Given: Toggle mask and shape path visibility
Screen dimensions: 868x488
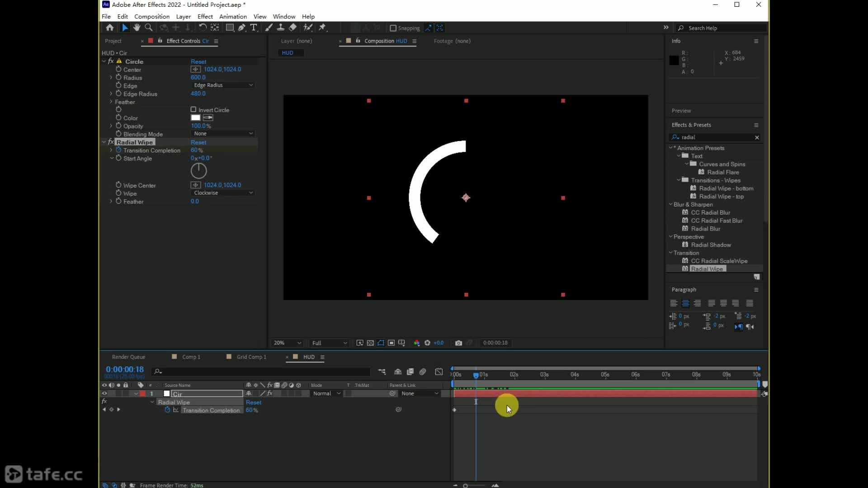Looking at the screenshot, I should coord(381,343).
